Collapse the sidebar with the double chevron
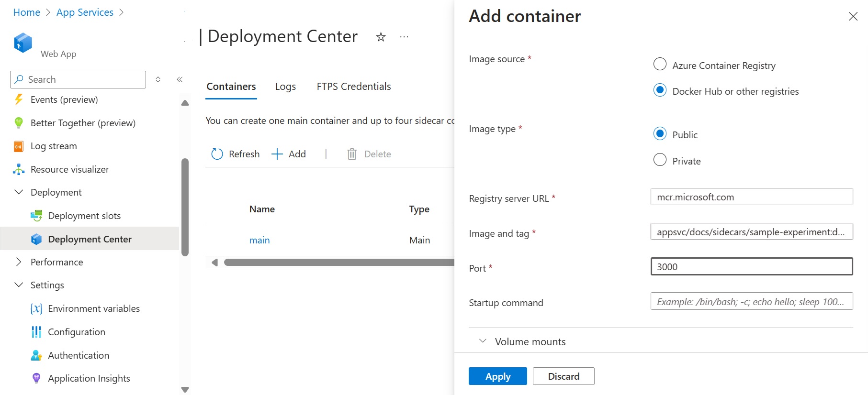The width and height of the screenshot is (868, 395). click(x=180, y=79)
